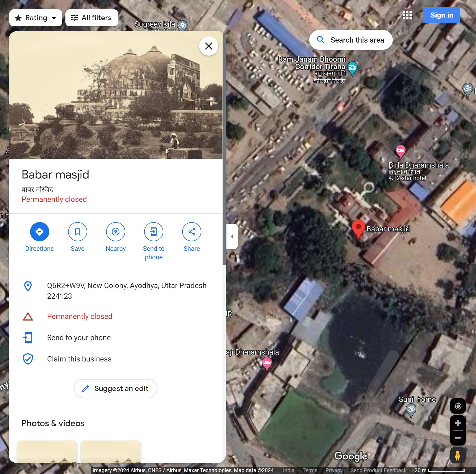Collapse the side panel arrow
476x474 pixels.
(x=232, y=236)
